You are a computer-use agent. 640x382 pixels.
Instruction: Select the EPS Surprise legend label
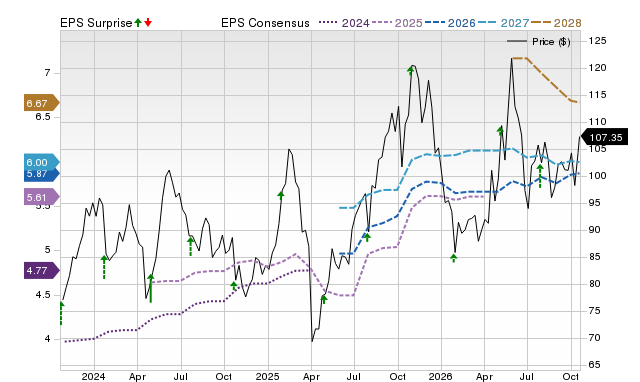coord(96,23)
